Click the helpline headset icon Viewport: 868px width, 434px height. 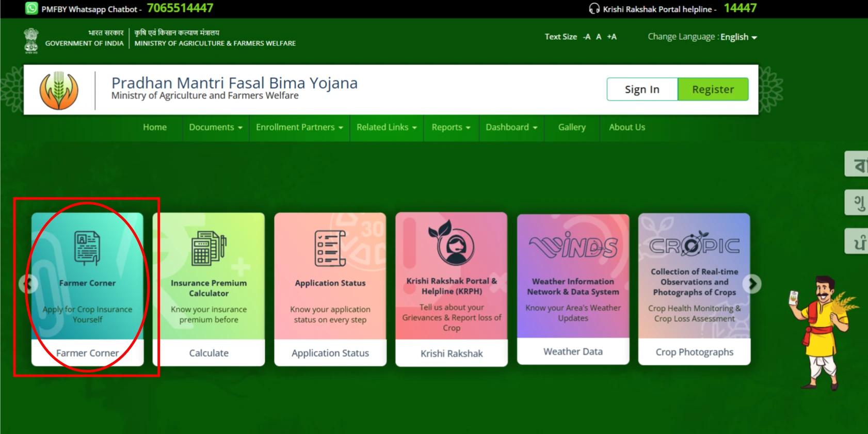coord(594,9)
